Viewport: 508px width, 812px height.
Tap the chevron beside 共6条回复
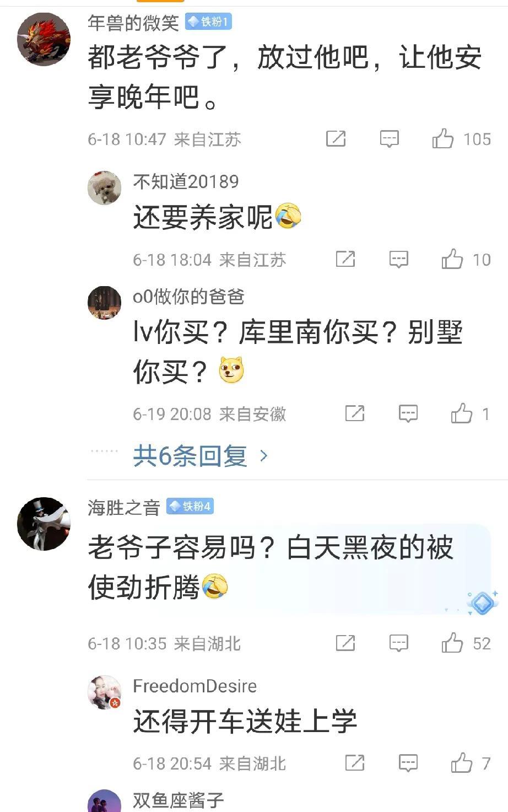264,456
